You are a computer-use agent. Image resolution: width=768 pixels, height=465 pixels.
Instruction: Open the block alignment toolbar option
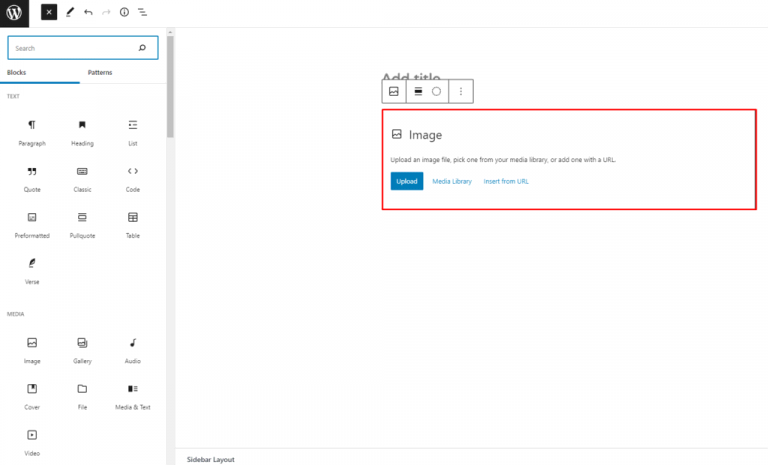(418, 91)
